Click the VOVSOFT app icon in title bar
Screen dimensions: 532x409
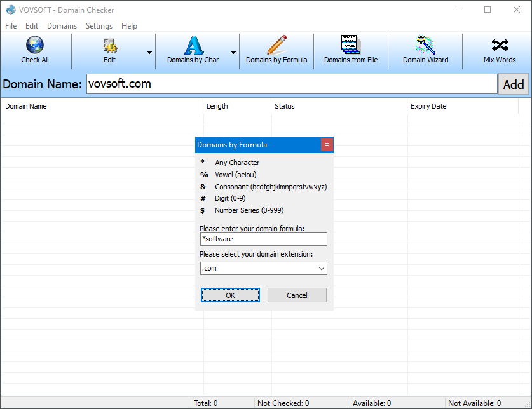(x=11, y=10)
